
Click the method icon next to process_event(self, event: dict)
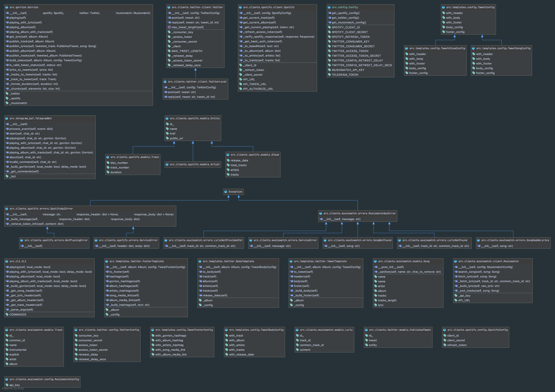tap(7, 129)
